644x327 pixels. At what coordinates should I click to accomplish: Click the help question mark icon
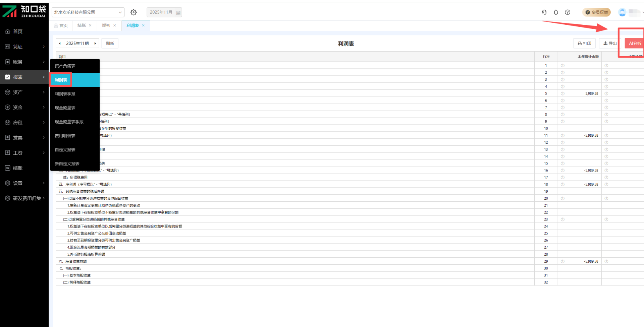point(568,12)
